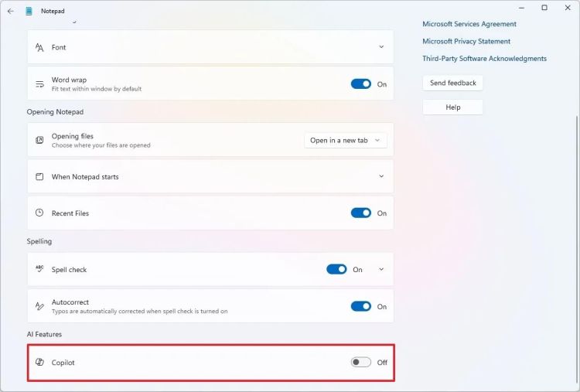The width and height of the screenshot is (580, 392).
Task: Click the Font setting icon
Action: [39, 47]
